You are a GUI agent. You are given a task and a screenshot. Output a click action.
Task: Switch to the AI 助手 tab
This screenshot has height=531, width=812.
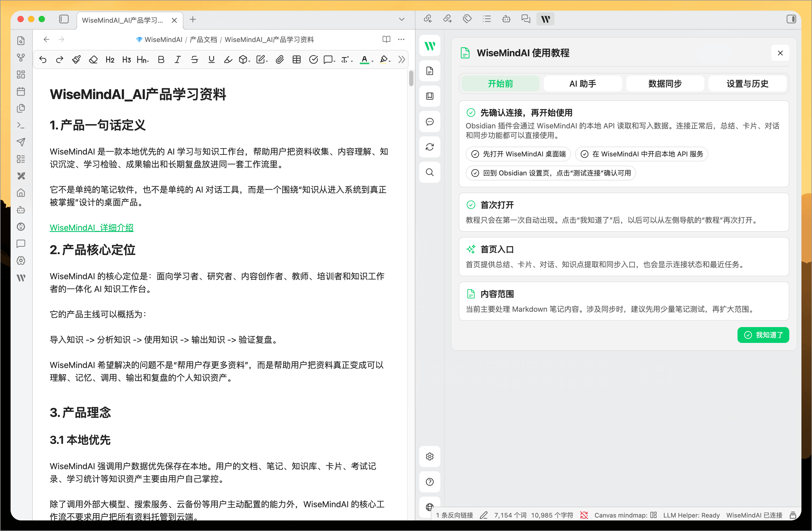(x=582, y=83)
